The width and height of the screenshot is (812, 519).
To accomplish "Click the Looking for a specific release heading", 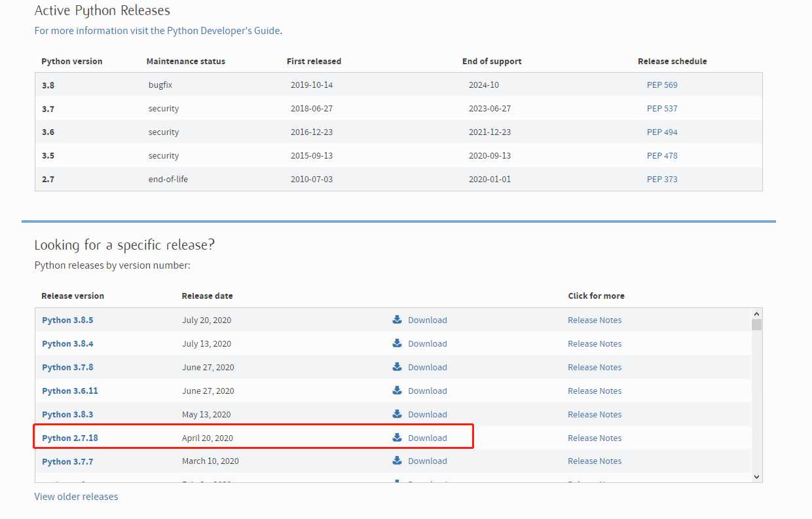I will pos(124,245).
